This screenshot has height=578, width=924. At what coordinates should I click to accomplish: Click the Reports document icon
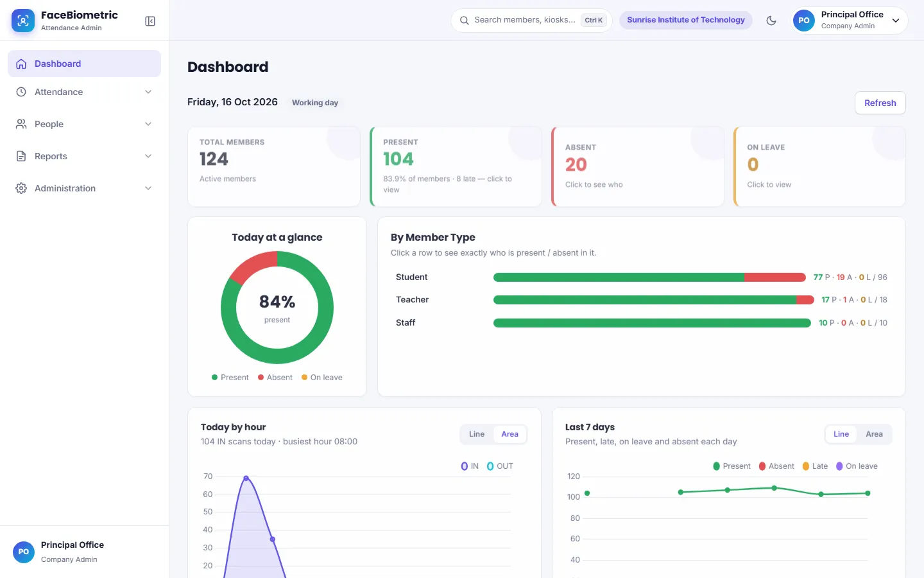[x=21, y=156]
